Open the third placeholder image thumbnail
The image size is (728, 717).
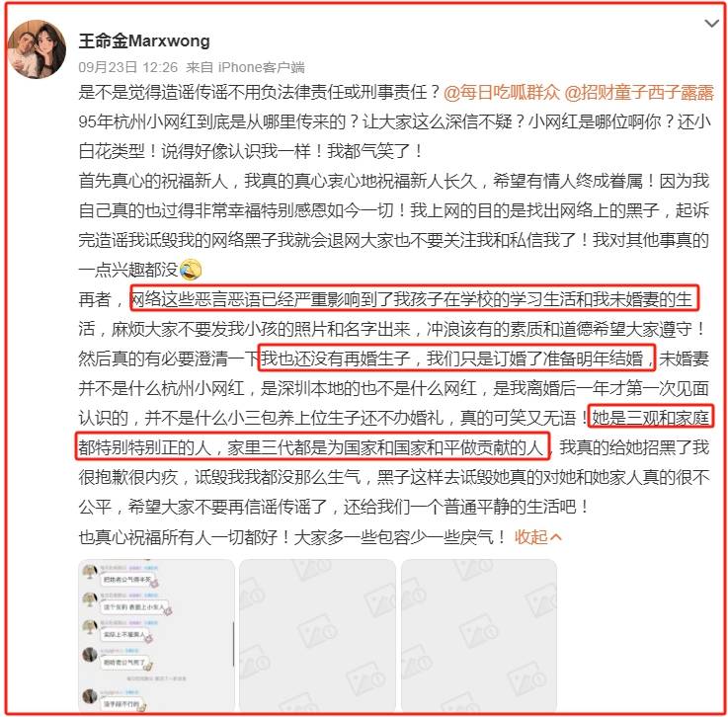[479, 635]
